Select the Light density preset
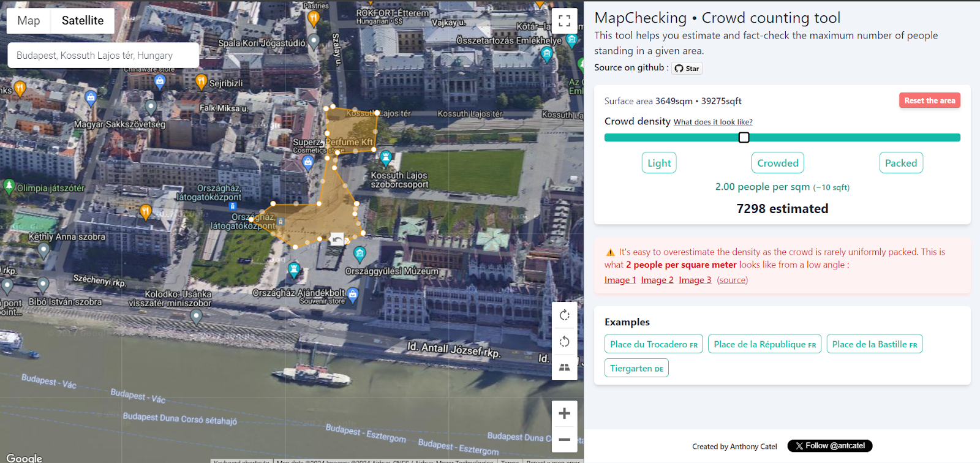Viewport: 980px width, 463px height. pyautogui.click(x=659, y=163)
